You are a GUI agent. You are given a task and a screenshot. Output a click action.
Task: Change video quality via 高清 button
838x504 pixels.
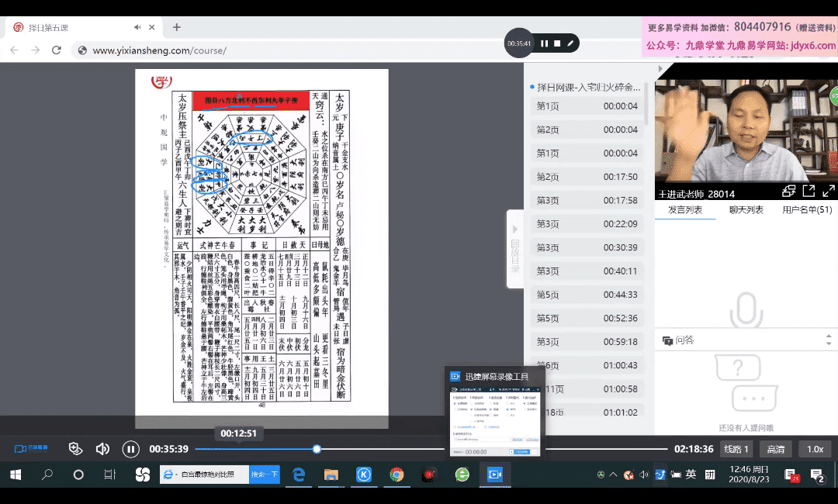coord(775,449)
